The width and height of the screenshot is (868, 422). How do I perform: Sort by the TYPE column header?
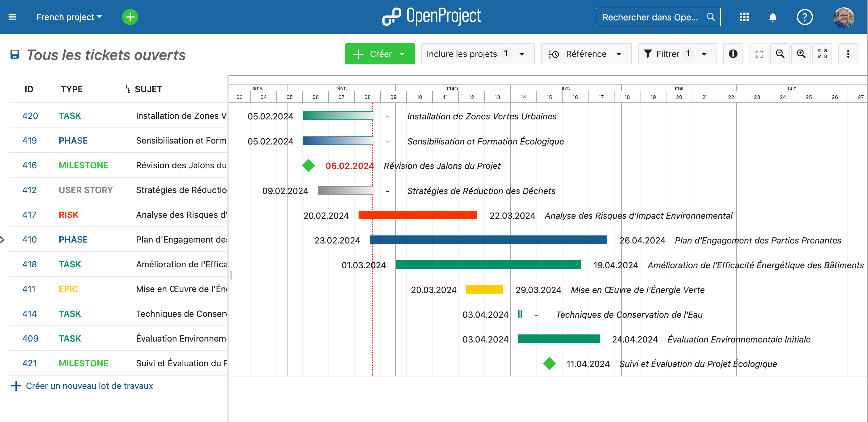[71, 89]
